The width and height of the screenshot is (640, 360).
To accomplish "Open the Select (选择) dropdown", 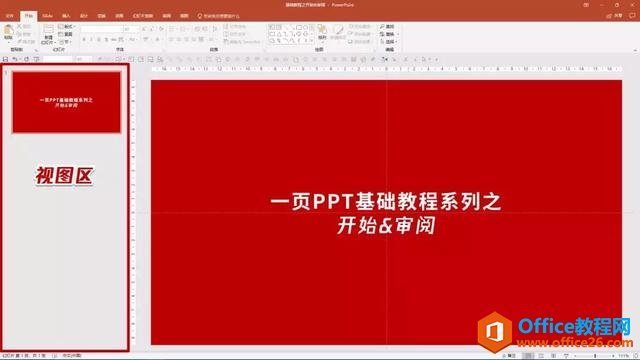I will point(389,42).
